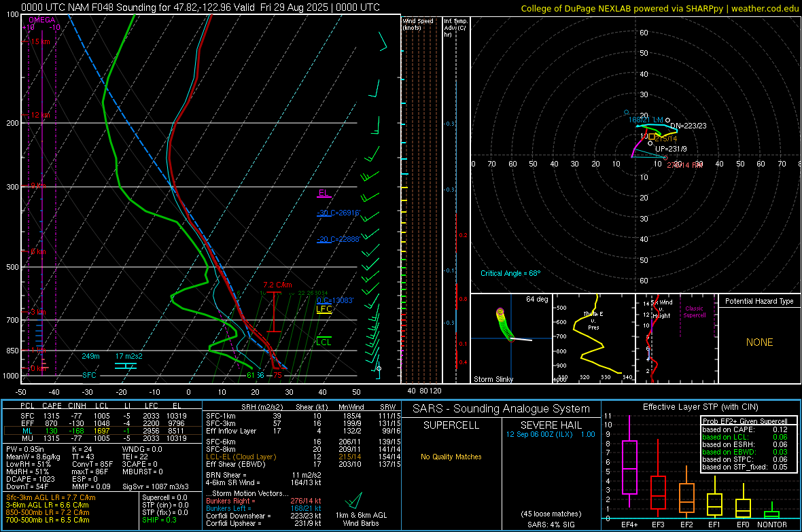802x532 pixels.
Task: Click the NONE hazard type text
Action: [x=760, y=342]
